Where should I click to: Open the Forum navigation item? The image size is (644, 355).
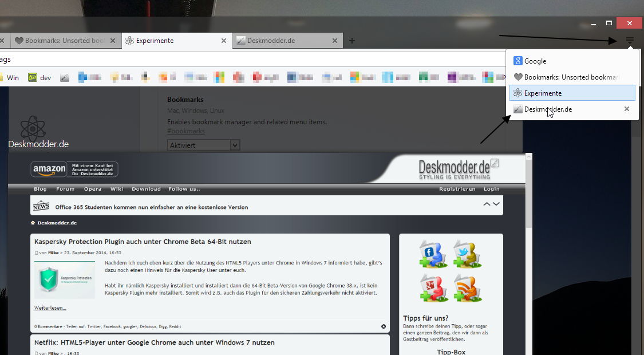65,189
